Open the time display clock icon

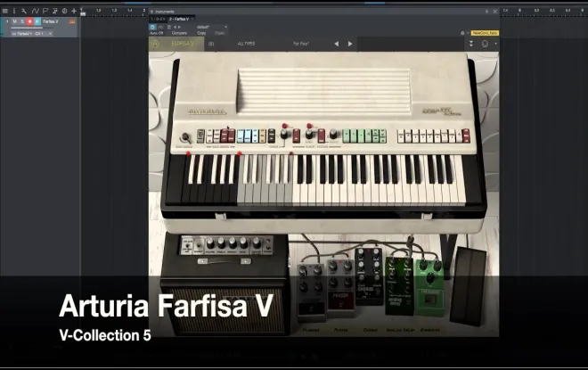(64, 11)
